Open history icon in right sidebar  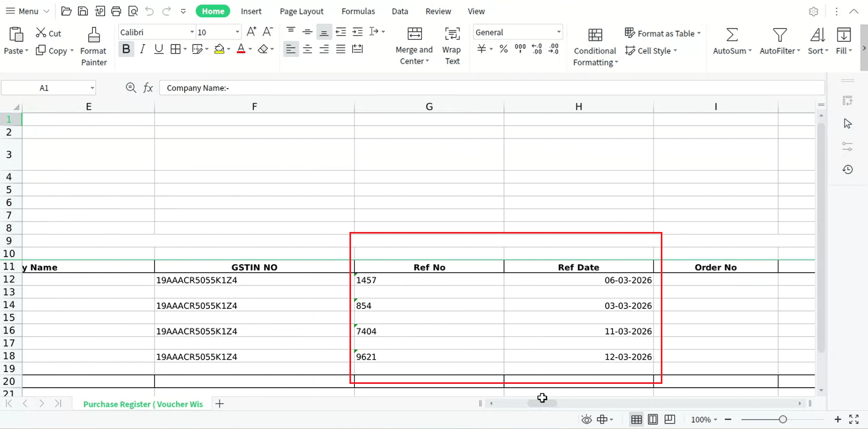(848, 170)
